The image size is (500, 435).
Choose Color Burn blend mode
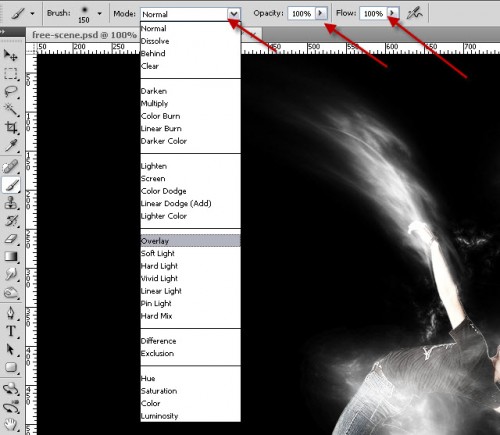190,116
